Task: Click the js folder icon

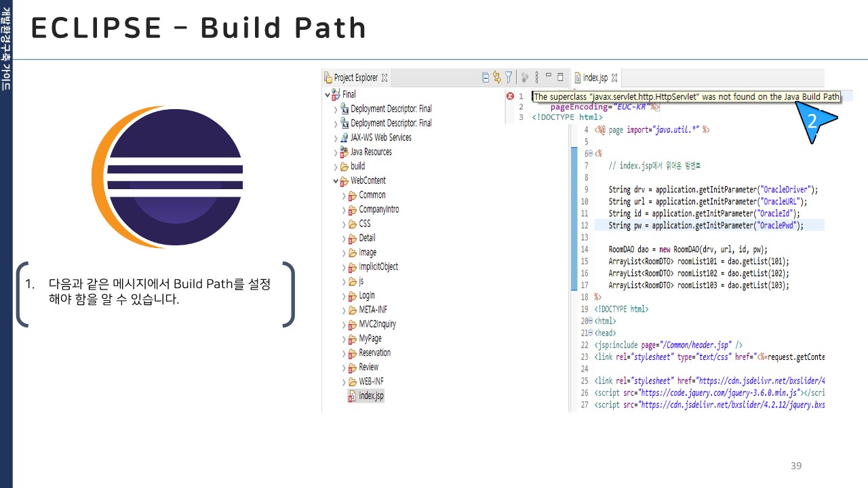Action: pos(353,281)
